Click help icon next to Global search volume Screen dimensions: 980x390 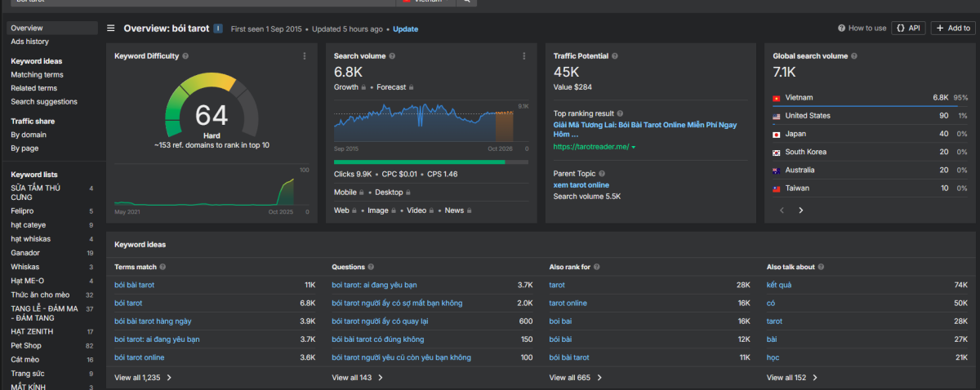coord(854,56)
